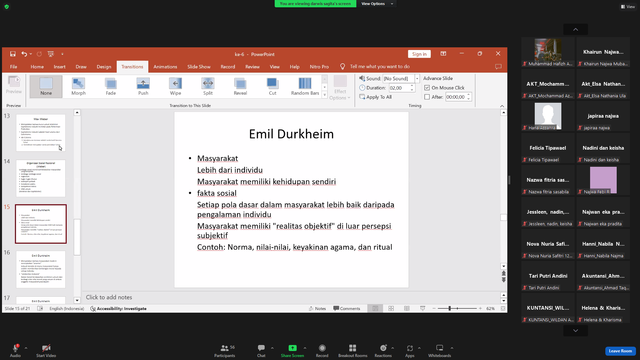
Task: Switch to Reading View icon
Action: [x=407, y=309]
